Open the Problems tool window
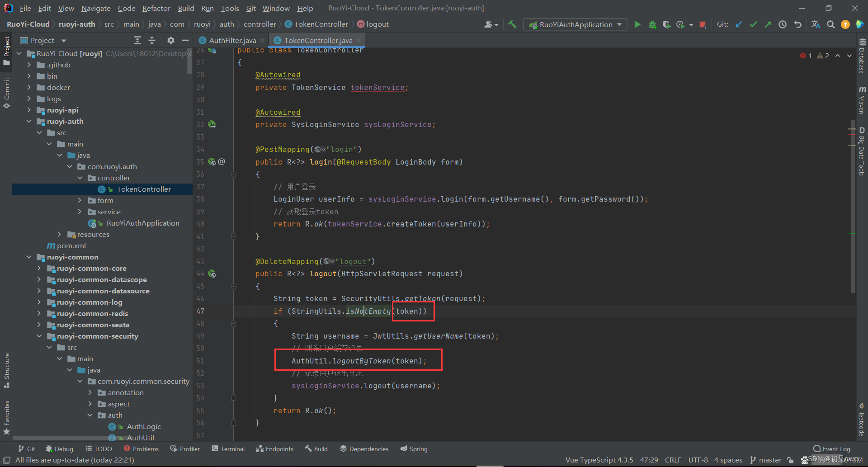This screenshot has width=868, height=467. [x=141, y=449]
